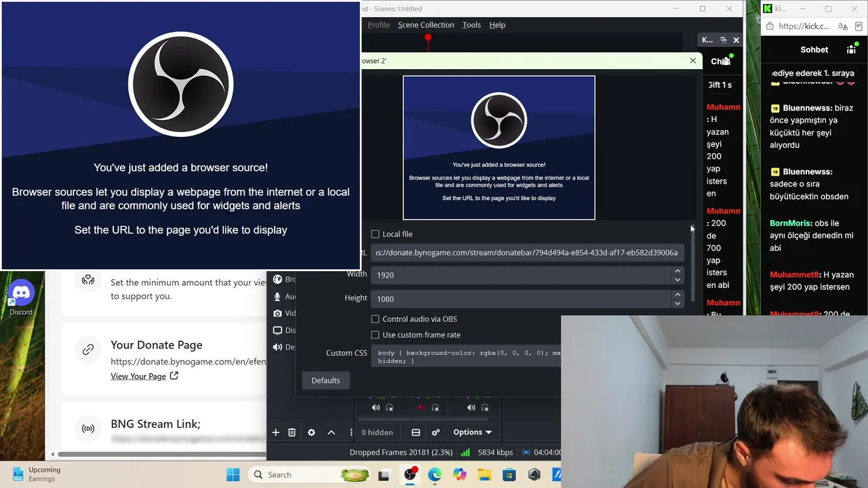Click the 0 hidden mixer button
Image resolution: width=868 pixels, height=488 pixels.
pyautogui.click(x=377, y=432)
